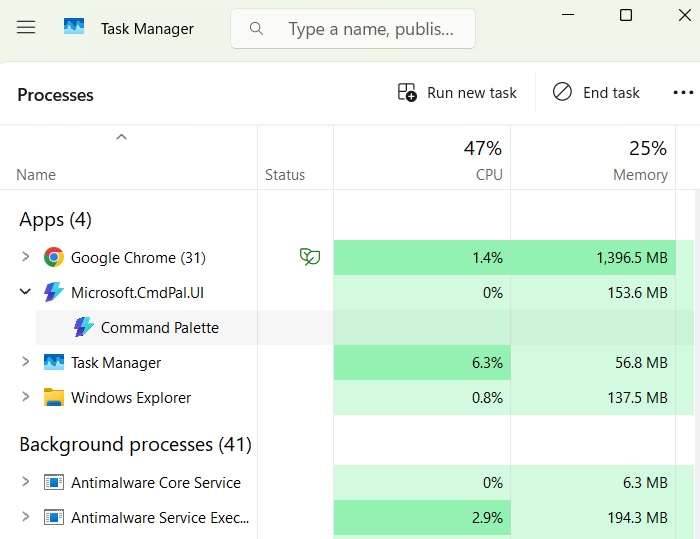Click the Command Palette child icon
Image resolution: width=700 pixels, height=539 pixels.
coord(83,327)
